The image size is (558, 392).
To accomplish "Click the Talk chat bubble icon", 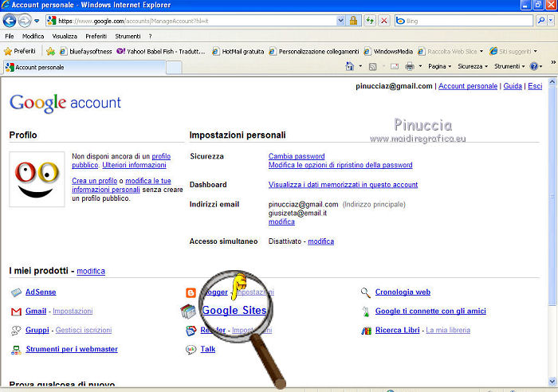I will (191, 350).
